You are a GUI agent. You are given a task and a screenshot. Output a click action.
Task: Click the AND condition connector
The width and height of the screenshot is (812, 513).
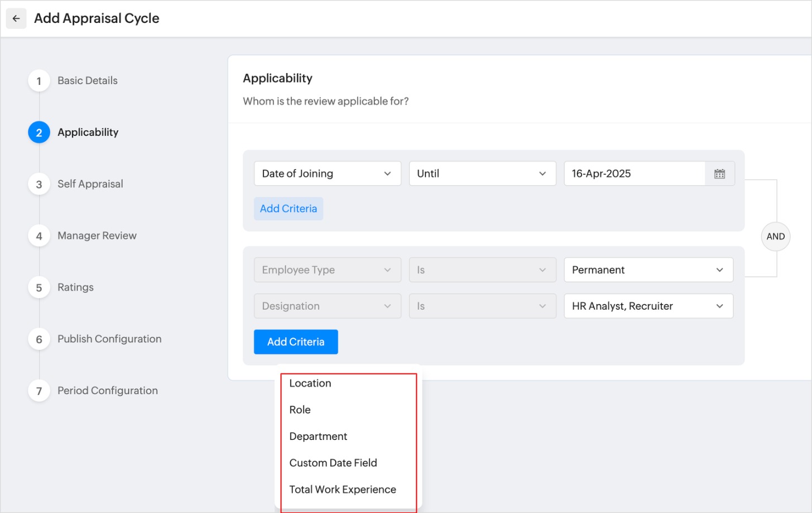[775, 236]
